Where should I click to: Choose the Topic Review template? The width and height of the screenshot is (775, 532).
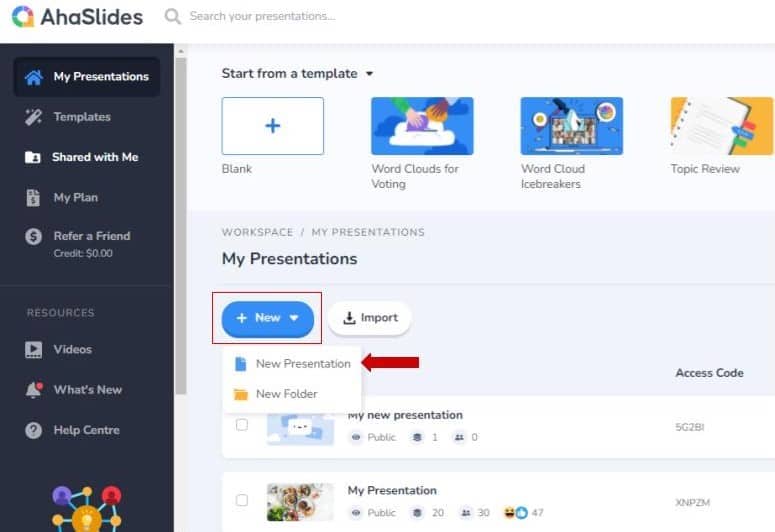click(722, 126)
